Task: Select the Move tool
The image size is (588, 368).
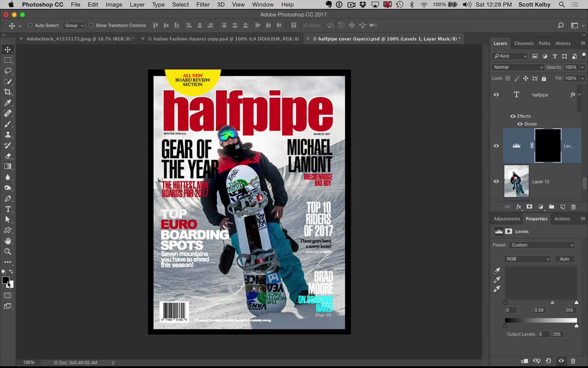Action: pyautogui.click(x=7, y=49)
